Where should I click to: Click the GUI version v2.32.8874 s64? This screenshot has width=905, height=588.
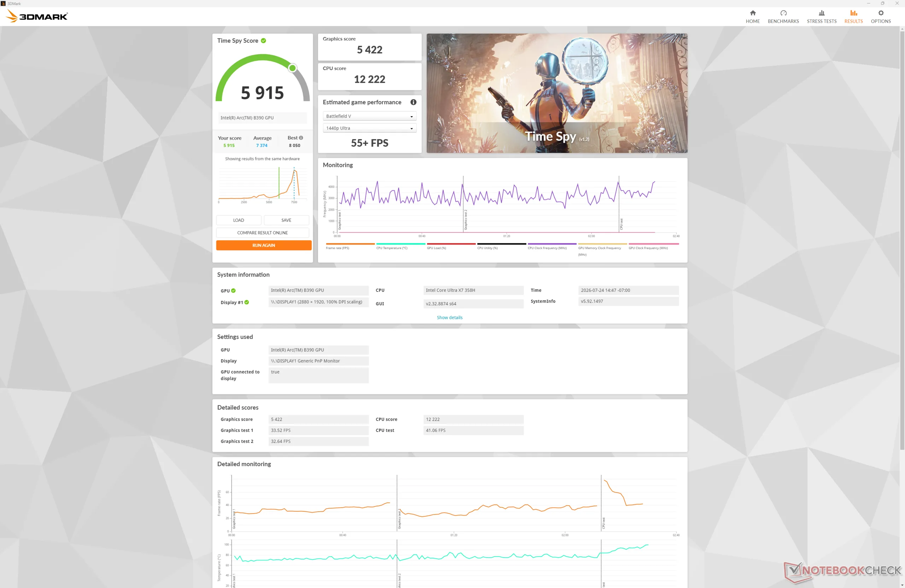click(473, 304)
